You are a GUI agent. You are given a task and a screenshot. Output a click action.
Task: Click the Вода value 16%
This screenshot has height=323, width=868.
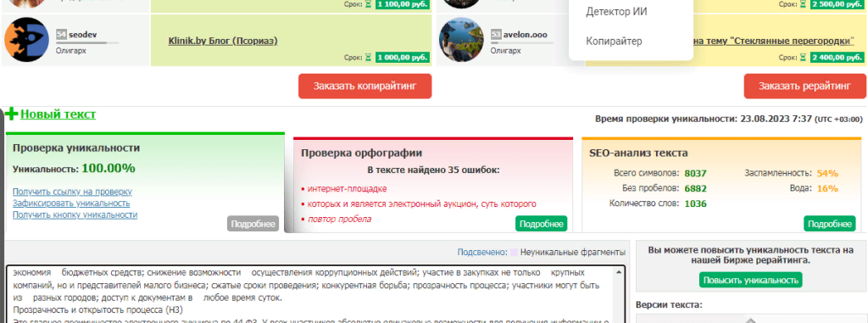(x=827, y=188)
